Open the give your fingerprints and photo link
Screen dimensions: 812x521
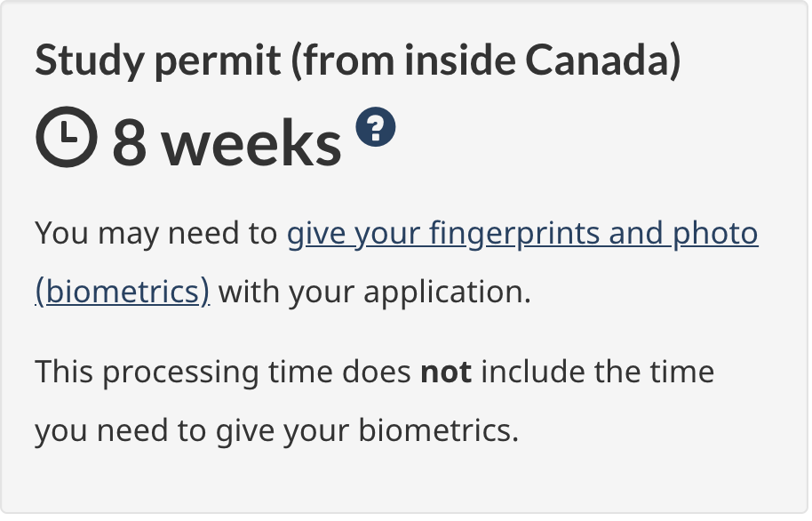click(x=521, y=234)
